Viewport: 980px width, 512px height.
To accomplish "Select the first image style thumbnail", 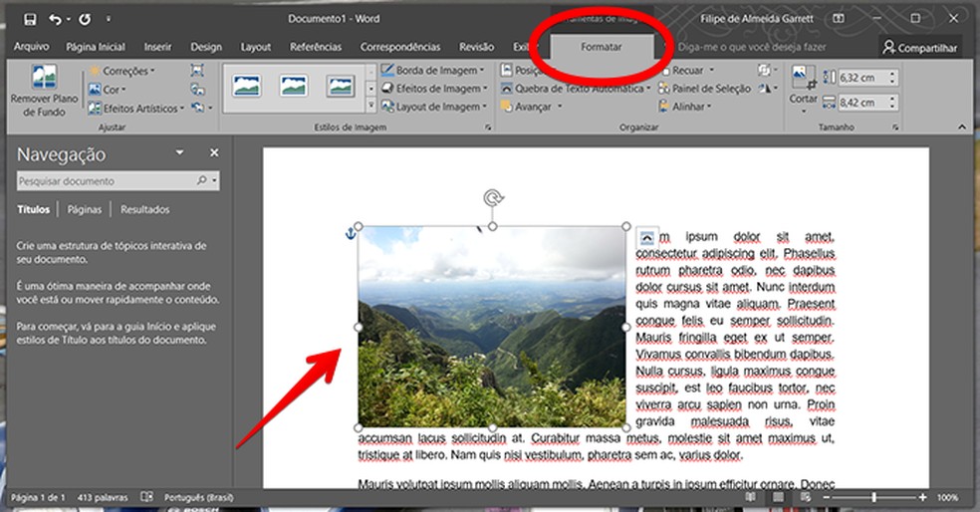I will (x=247, y=87).
